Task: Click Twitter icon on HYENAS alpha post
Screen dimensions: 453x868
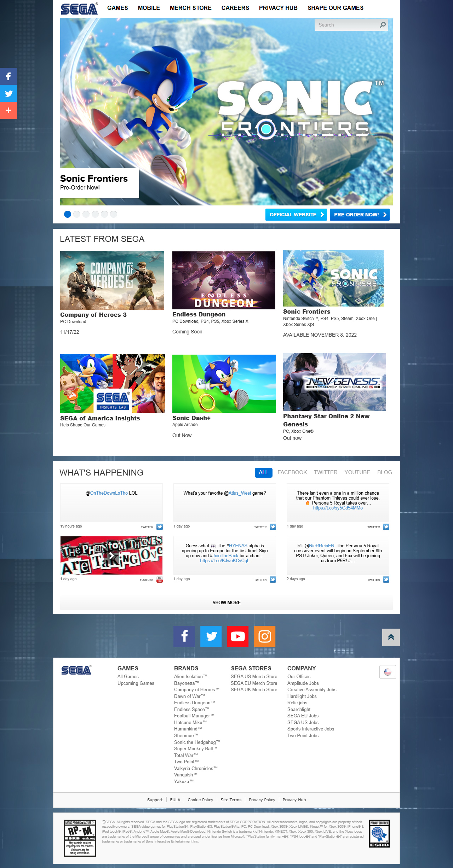Action: (x=273, y=579)
